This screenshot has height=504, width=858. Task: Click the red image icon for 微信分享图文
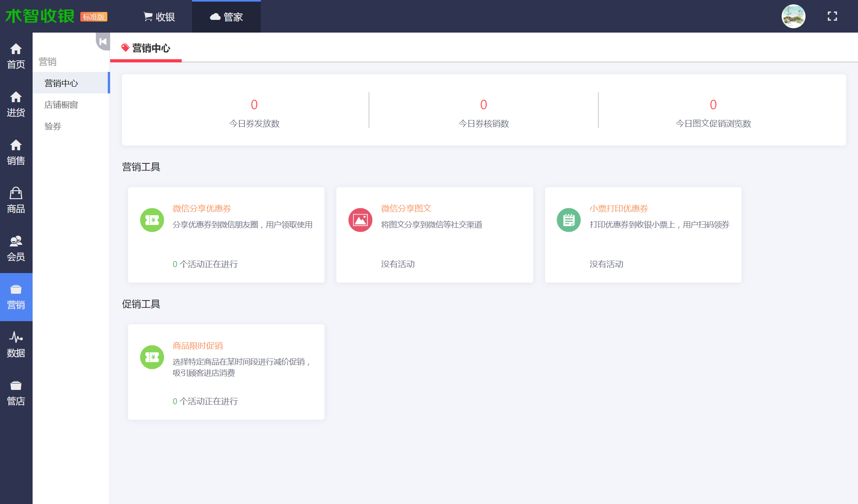pos(360,220)
